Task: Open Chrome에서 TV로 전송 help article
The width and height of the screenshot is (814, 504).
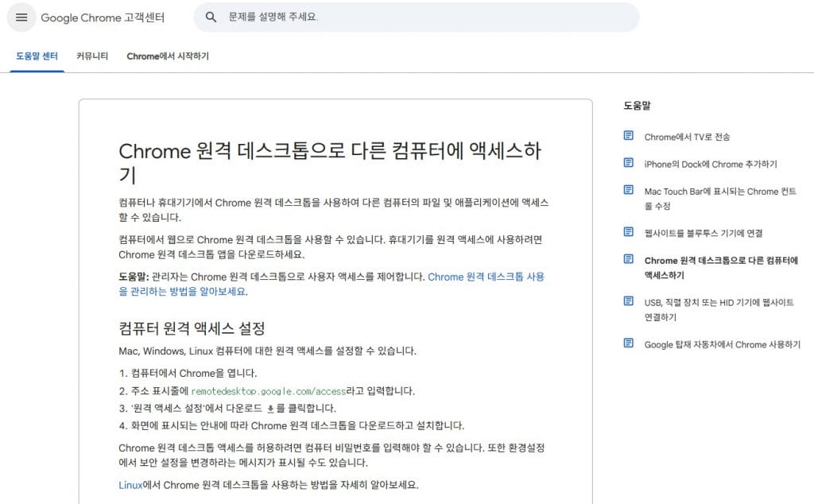Action: pyautogui.click(x=687, y=137)
